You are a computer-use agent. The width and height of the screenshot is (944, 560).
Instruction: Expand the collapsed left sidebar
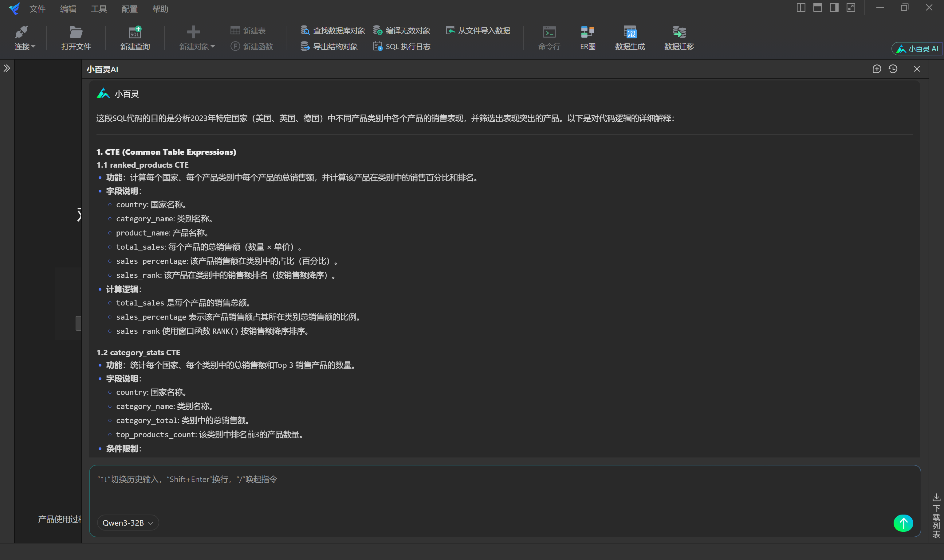tap(7, 68)
